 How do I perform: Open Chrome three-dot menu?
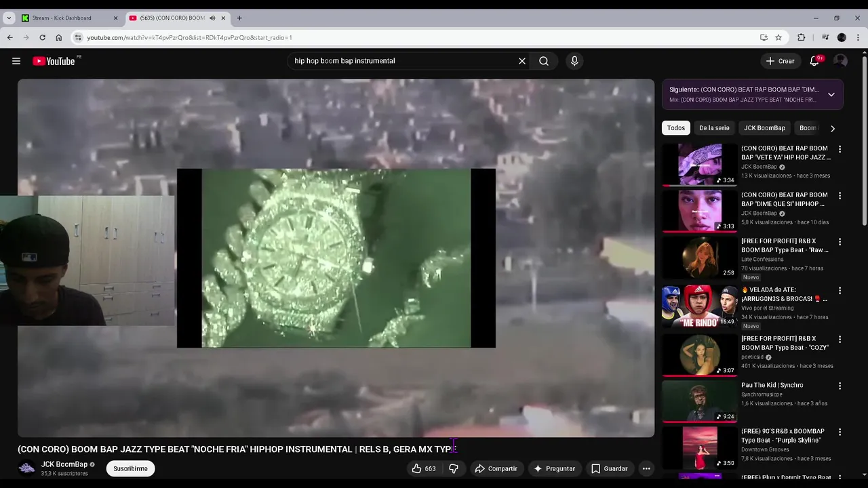click(857, 37)
